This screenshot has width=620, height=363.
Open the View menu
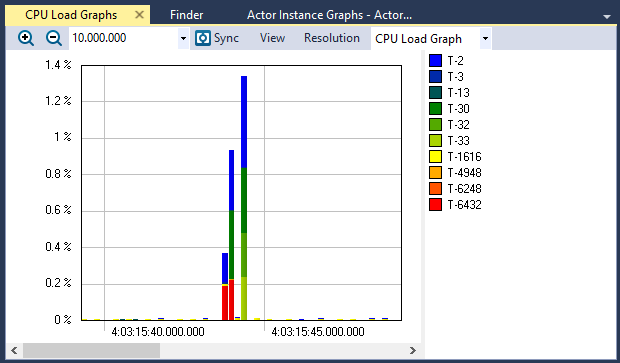point(272,38)
